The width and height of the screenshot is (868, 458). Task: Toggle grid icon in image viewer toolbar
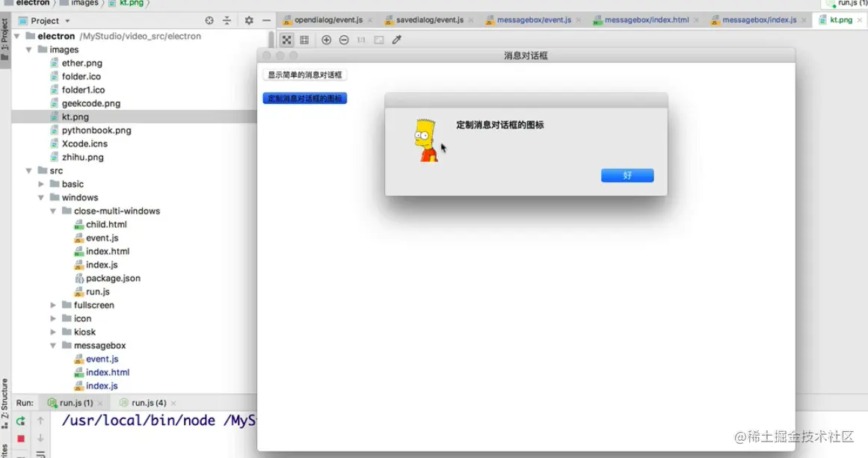(304, 40)
